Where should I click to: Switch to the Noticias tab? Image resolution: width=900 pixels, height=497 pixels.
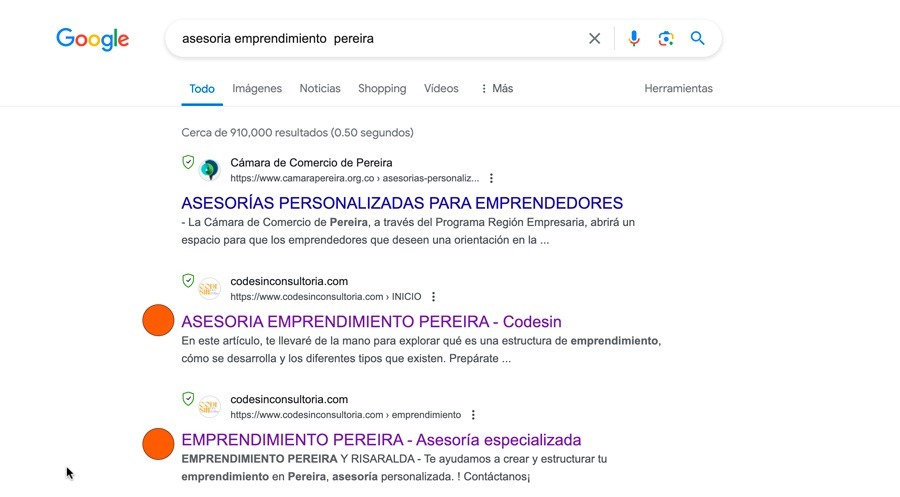[320, 88]
